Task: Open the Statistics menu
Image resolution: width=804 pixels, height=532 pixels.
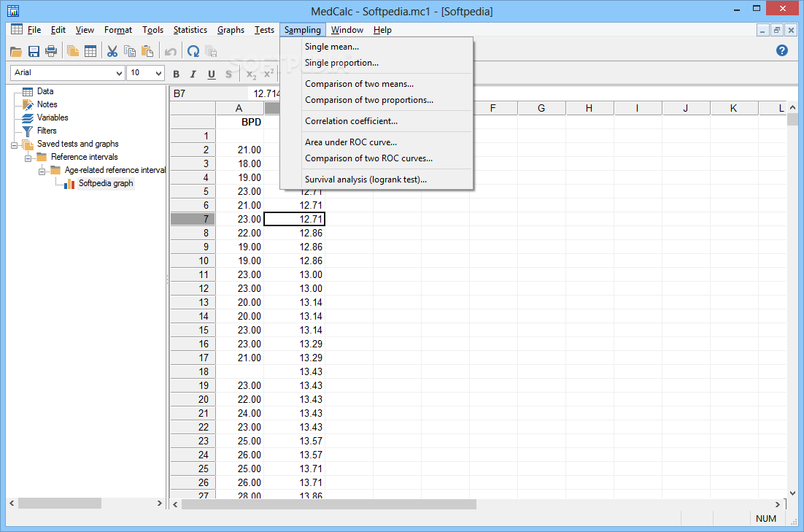Action: (190, 30)
